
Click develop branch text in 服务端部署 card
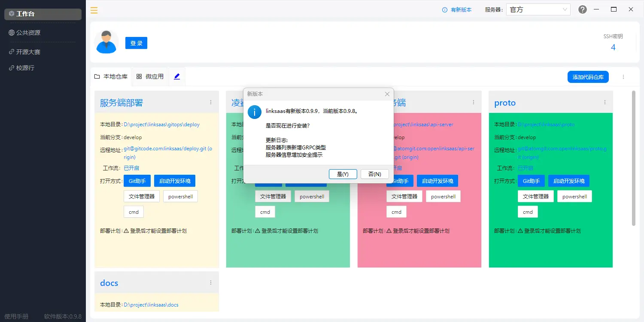click(133, 137)
